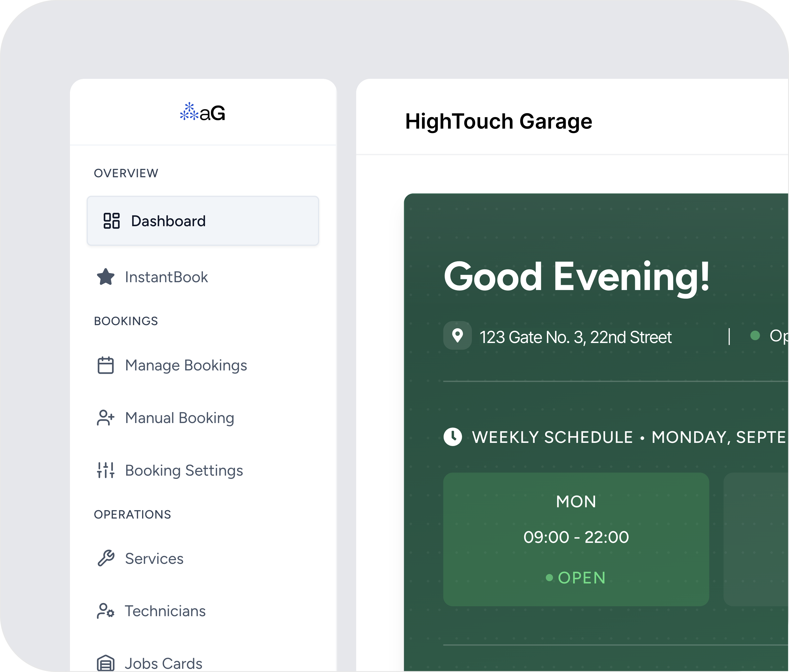
Task: Click the OVERVIEW section label
Action: [x=126, y=173]
